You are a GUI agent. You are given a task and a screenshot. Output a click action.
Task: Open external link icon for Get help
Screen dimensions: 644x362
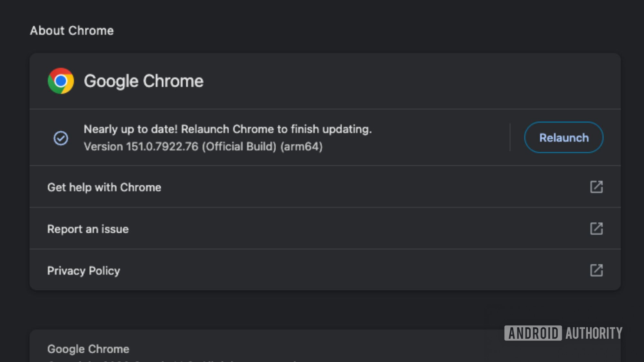pos(596,187)
